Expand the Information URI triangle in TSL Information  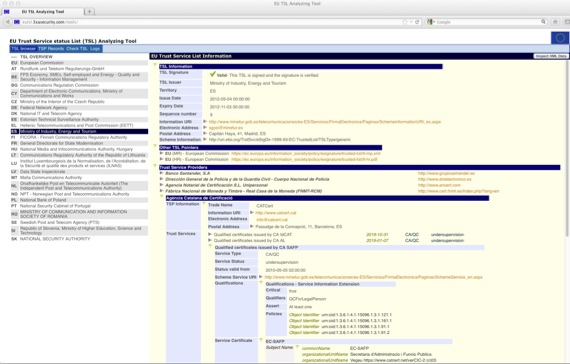pyautogui.click(x=205, y=121)
